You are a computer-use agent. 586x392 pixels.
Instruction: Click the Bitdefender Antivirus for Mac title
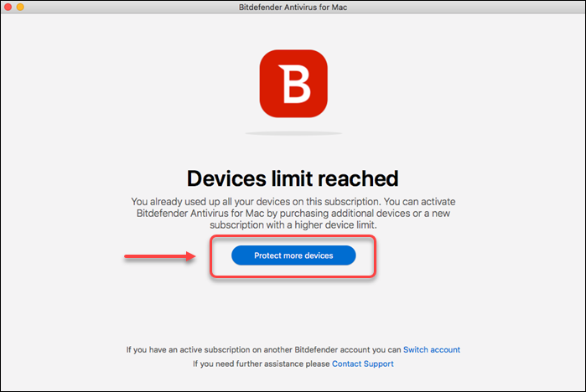pyautogui.click(x=293, y=7)
